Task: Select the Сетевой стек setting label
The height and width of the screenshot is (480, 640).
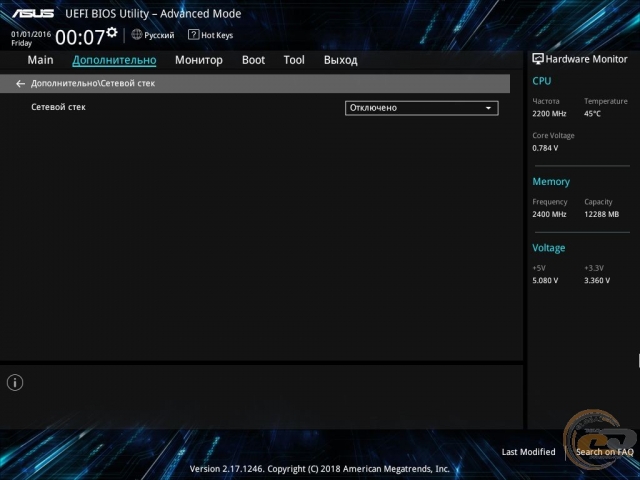Action: pyautogui.click(x=58, y=107)
